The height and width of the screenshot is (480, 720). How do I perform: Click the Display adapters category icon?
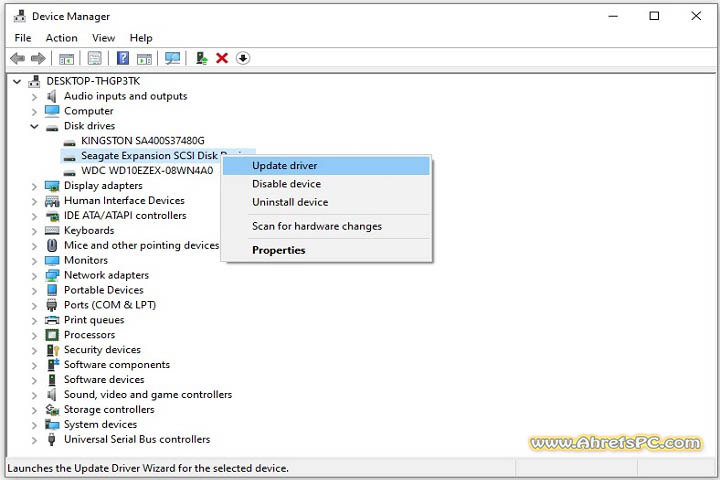(52, 186)
